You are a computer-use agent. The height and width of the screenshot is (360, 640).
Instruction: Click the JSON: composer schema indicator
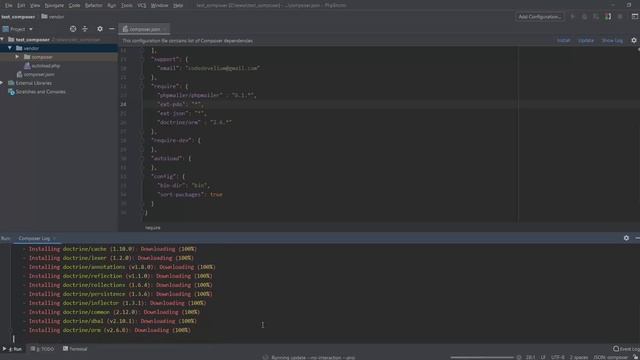click(x=610, y=357)
